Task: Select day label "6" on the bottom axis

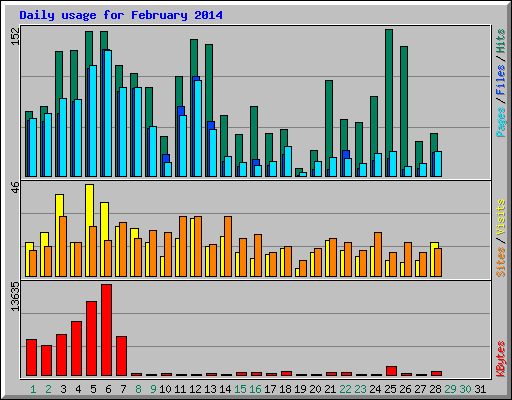Action: point(108,389)
